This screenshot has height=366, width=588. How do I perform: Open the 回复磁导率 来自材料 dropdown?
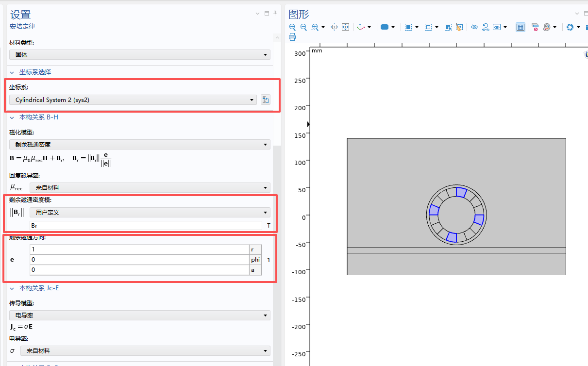click(x=150, y=187)
